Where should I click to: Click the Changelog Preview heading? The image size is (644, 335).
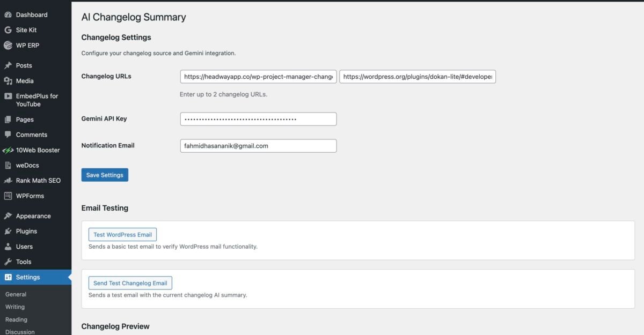[115, 326]
